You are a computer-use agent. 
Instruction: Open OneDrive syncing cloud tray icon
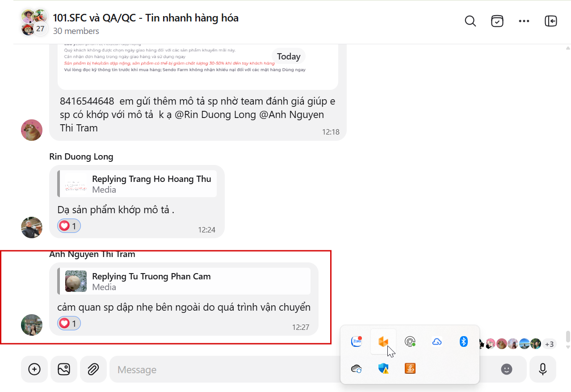[357, 369]
